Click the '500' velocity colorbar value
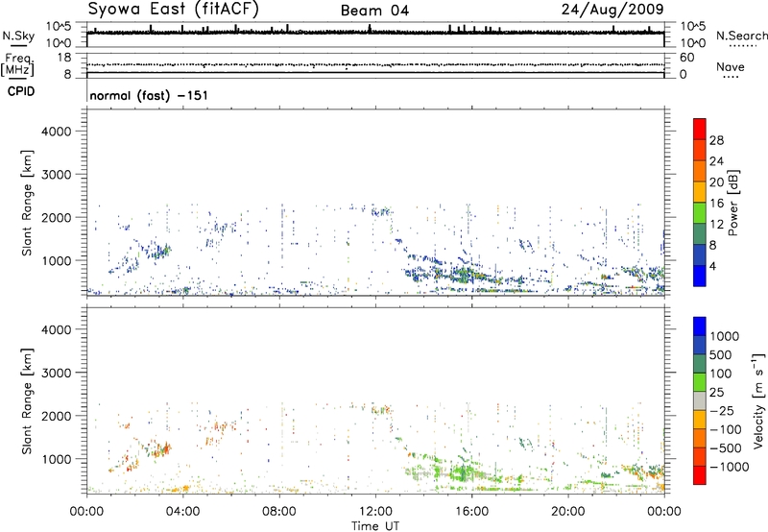 click(720, 355)
